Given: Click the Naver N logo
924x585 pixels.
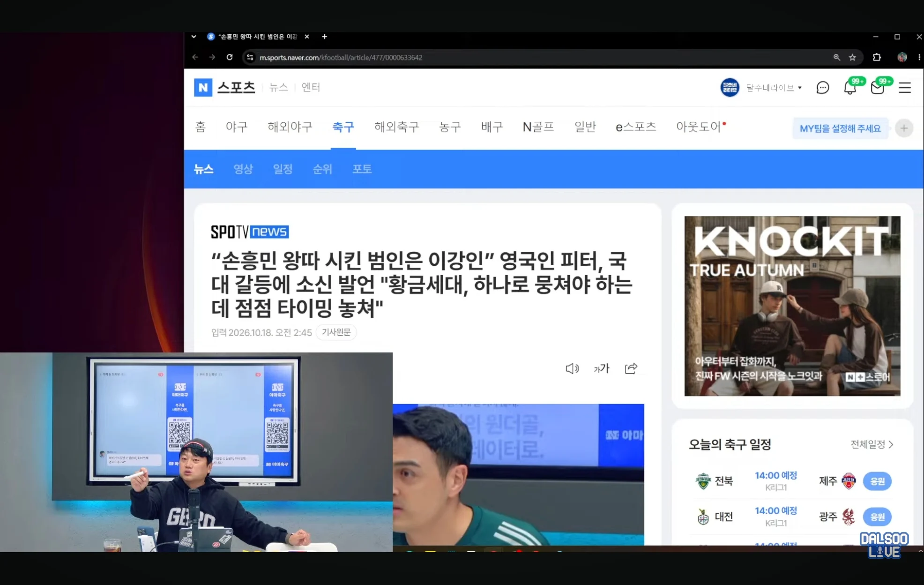Looking at the screenshot, I should click(x=203, y=87).
